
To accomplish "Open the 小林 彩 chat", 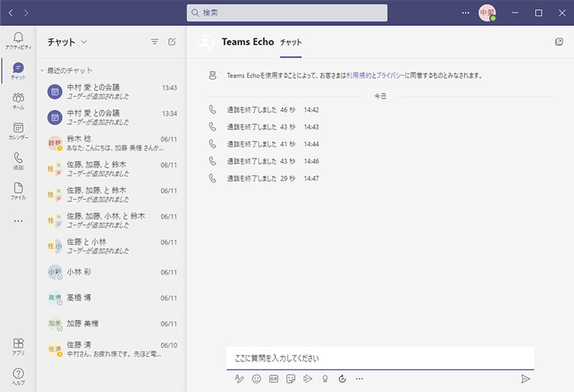I will 112,273.
